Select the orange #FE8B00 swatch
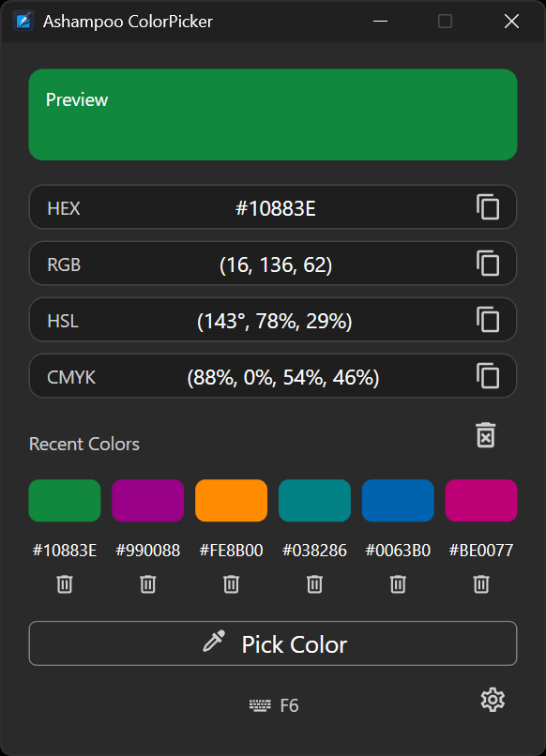Viewport: 546px width, 756px height. tap(231, 501)
